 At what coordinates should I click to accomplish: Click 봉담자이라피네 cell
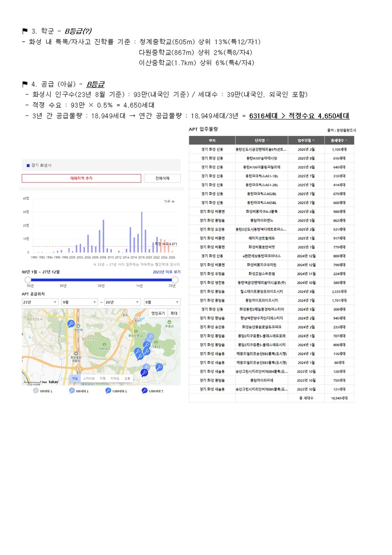261,380
